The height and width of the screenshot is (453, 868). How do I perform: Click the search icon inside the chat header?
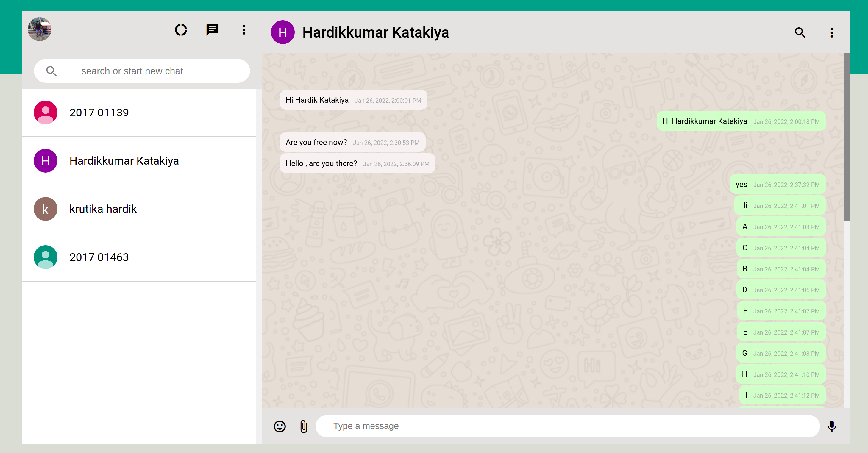click(x=800, y=32)
